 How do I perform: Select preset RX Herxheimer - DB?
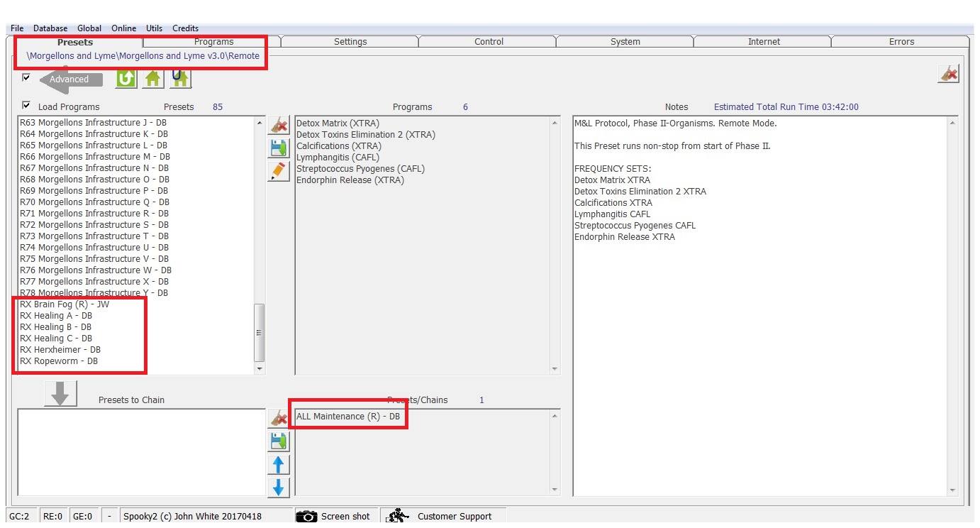(x=60, y=350)
